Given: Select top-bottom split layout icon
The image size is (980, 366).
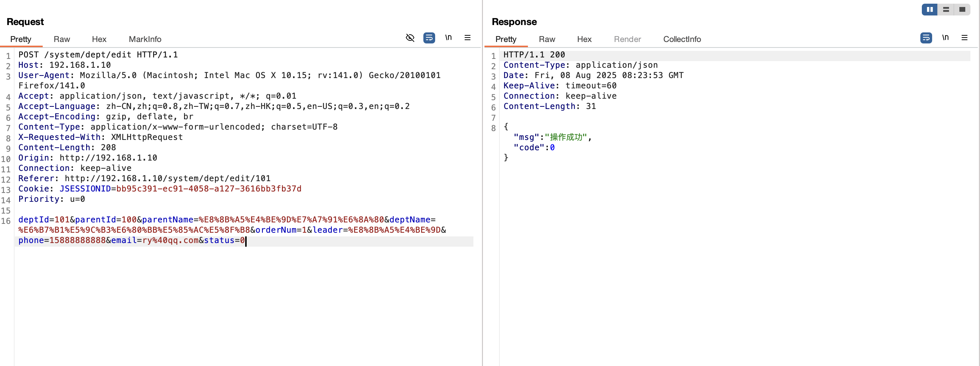Looking at the screenshot, I should (x=946, y=10).
